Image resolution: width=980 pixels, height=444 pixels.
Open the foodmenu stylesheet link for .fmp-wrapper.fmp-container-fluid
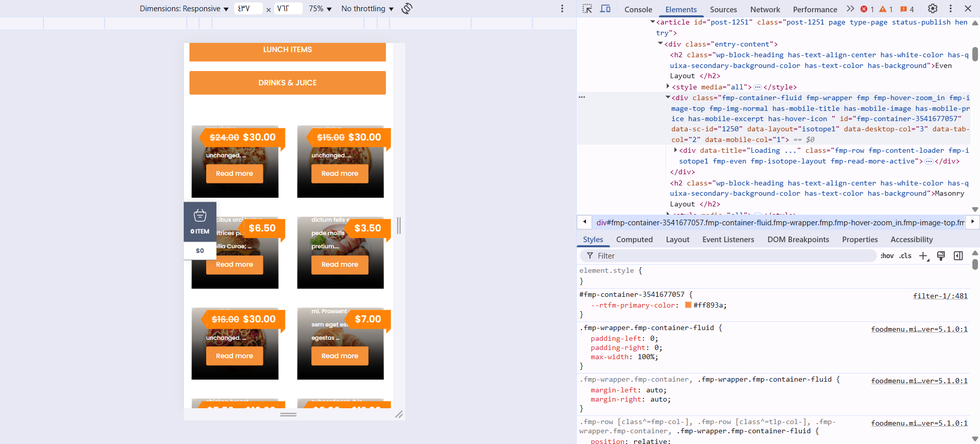point(919,329)
